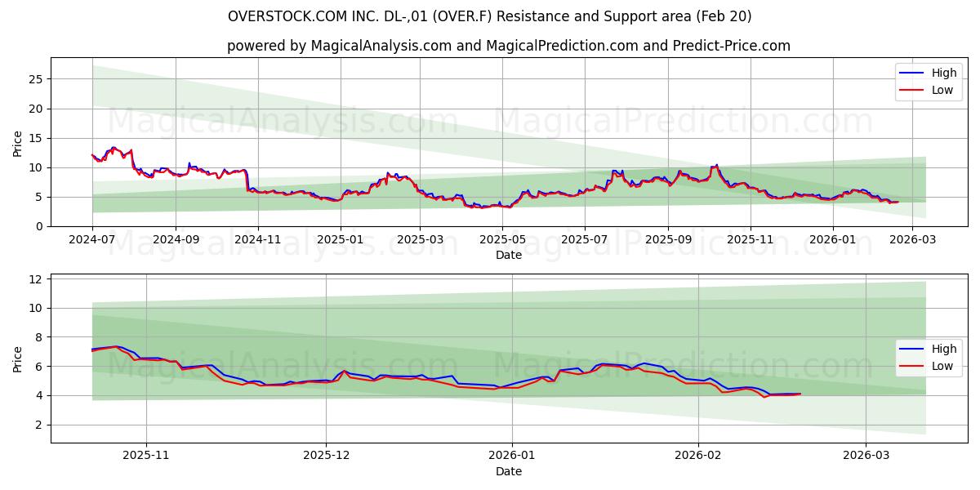Click the '15' y-axis tick in the upper chart
Image resolution: width=980 pixels, height=490 pixels.
pos(36,138)
